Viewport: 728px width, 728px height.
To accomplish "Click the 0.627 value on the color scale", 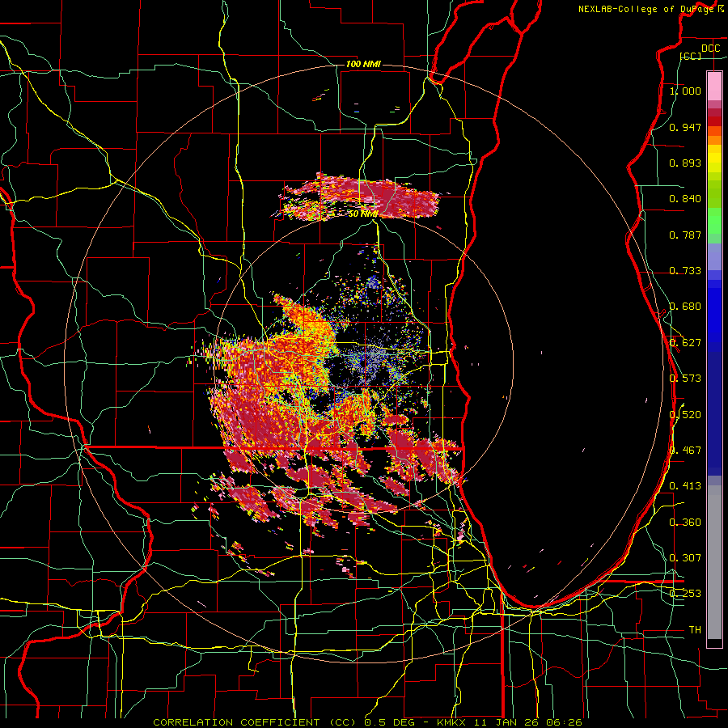I will (x=685, y=343).
